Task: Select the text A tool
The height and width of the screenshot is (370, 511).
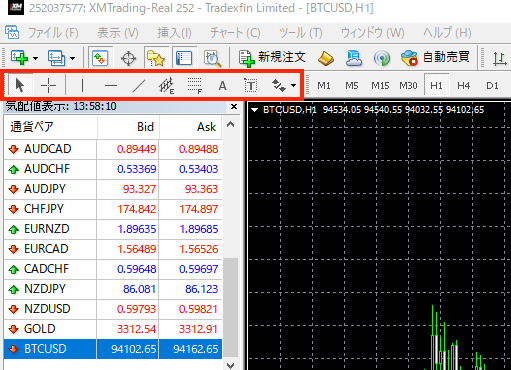Action: (222, 86)
